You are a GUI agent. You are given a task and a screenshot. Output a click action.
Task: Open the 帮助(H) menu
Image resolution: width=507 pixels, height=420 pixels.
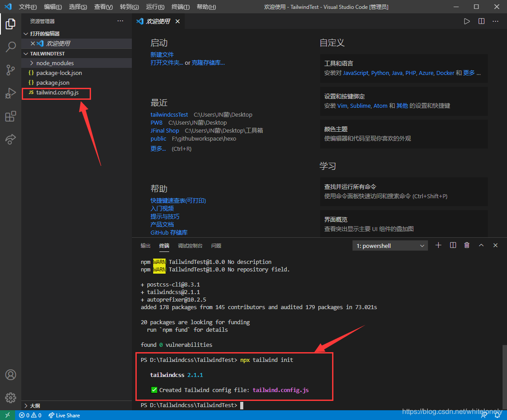pos(206,7)
